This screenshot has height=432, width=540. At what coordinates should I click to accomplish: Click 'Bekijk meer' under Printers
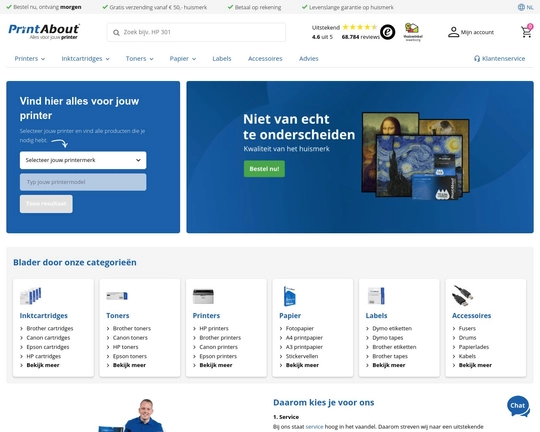click(216, 365)
